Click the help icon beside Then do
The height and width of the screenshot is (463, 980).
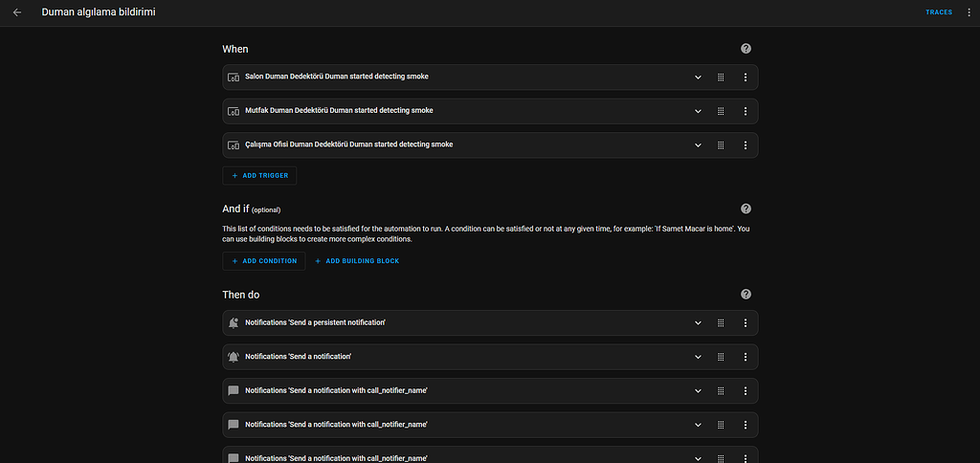point(746,295)
